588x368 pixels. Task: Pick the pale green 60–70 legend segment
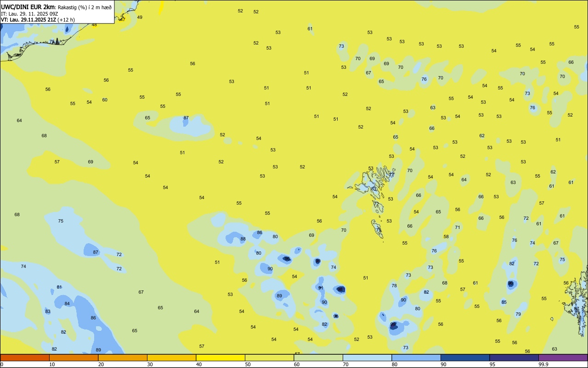click(x=318, y=357)
